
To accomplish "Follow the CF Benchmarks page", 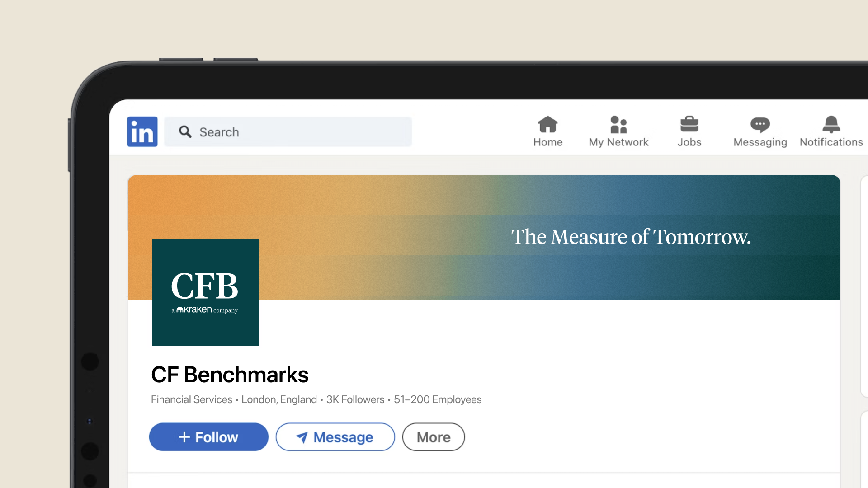I will pyautogui.click(x=208, y=436).
